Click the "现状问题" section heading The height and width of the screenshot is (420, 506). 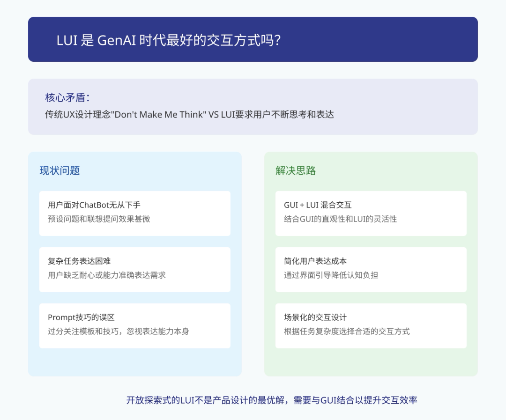click(x=60, y=170)
